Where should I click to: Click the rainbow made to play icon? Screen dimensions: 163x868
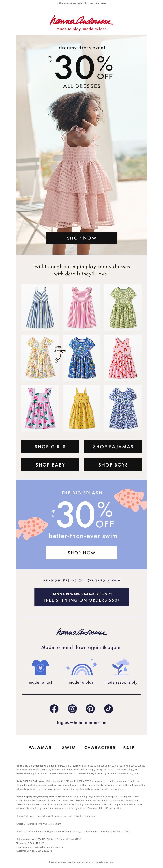[81, 667]
